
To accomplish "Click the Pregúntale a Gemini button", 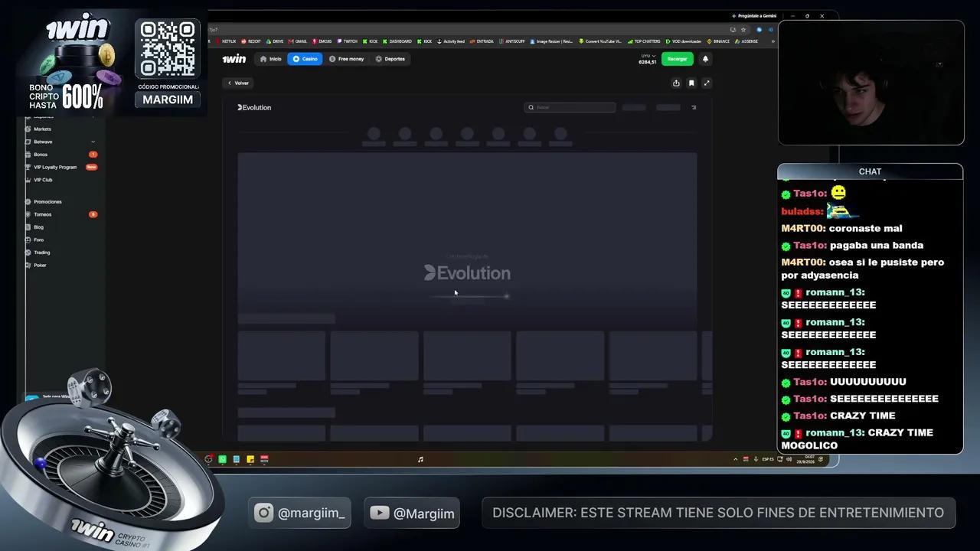I will coord(754,15).
